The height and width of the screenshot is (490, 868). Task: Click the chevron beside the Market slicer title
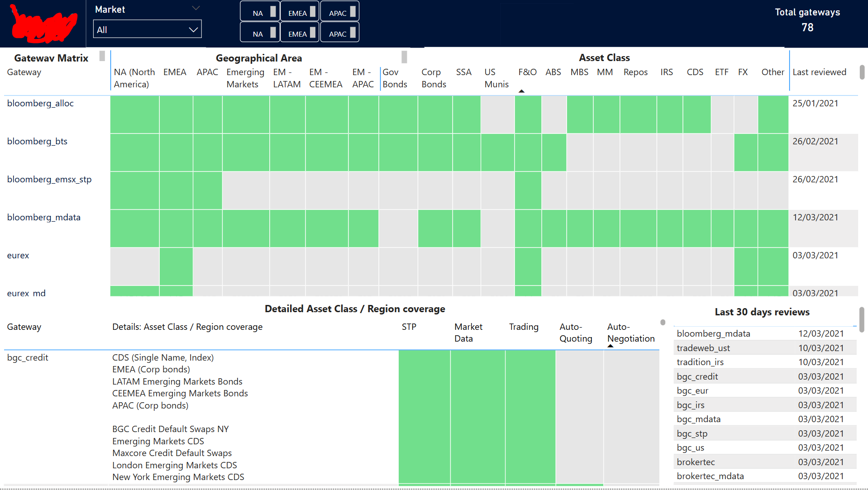pos(196,8)
